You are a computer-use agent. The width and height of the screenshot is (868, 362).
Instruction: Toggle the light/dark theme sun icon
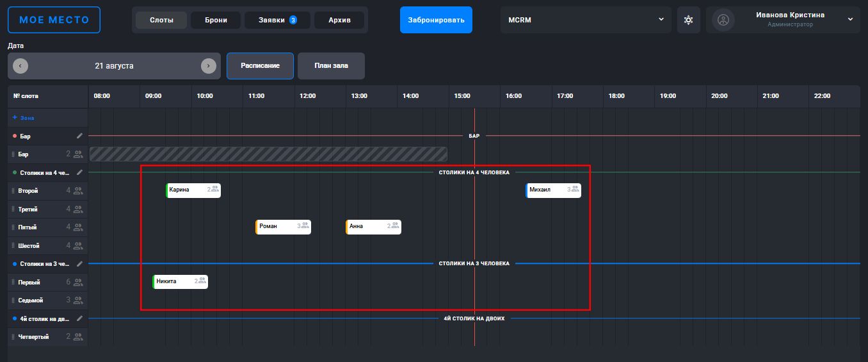pyautogui.click(x=688, y=20)
